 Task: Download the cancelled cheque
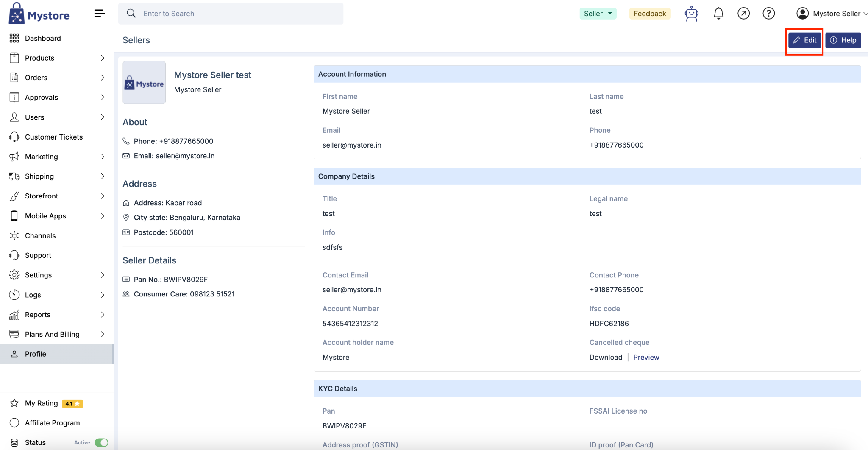[x=606, y=357]
